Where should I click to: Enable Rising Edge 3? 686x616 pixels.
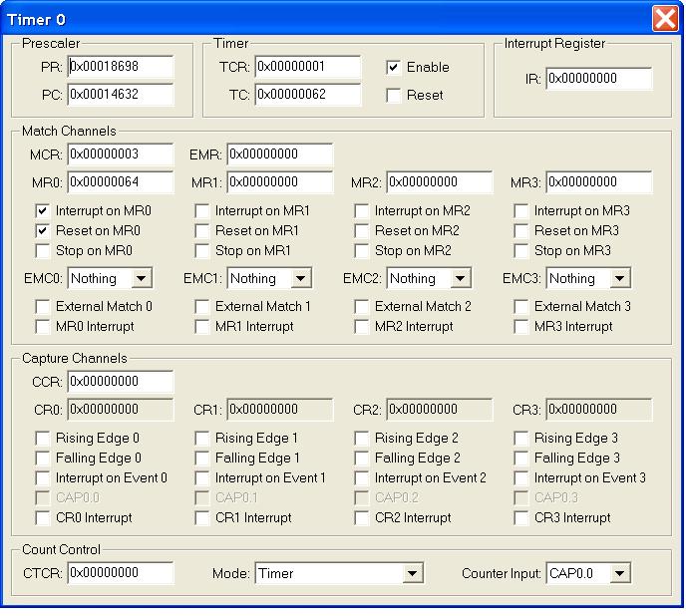pyautogui.click(x=521, y=439)
